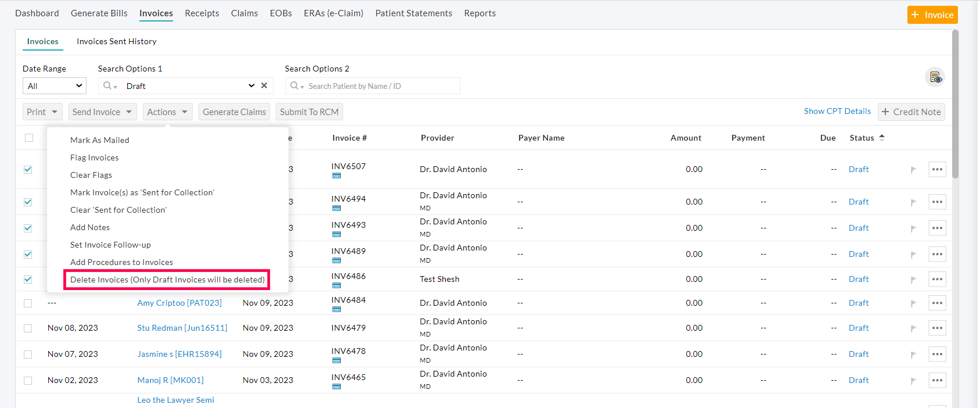Toggle the select-all checkbox in header
Viewport: 980px width, 408px height.
(x=29, y=138)
